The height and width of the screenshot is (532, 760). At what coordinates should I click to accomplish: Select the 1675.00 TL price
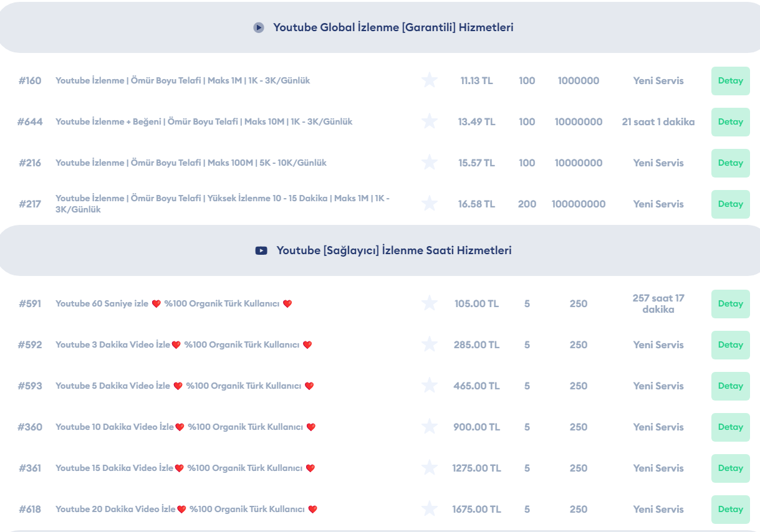[476, 509]
